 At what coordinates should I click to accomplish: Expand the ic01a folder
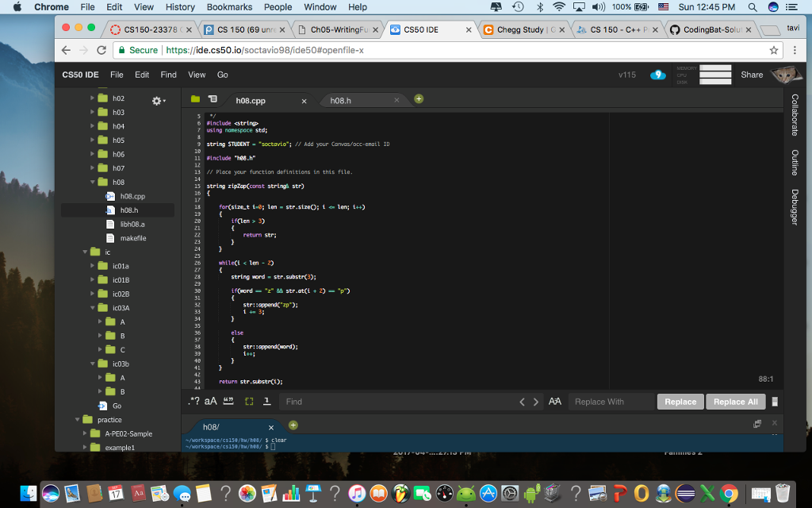coord(93,266)
